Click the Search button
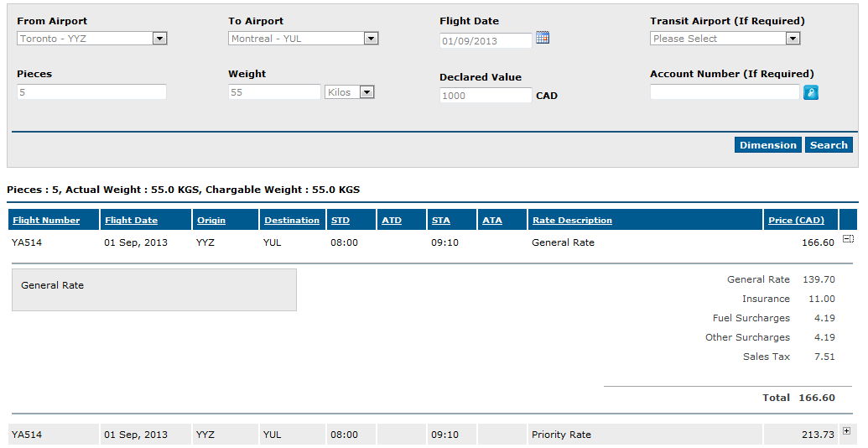Image resolution: width=868 pixels, height=448 pixels. (x=829, y=145)
